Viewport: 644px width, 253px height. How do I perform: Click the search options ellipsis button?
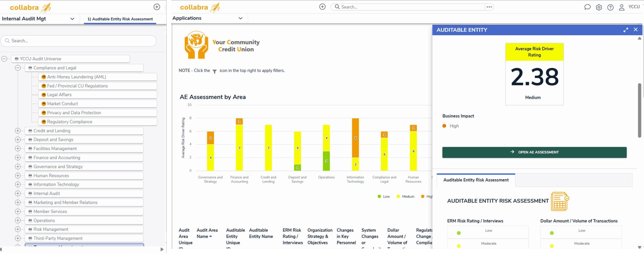[x=489, y=7]
